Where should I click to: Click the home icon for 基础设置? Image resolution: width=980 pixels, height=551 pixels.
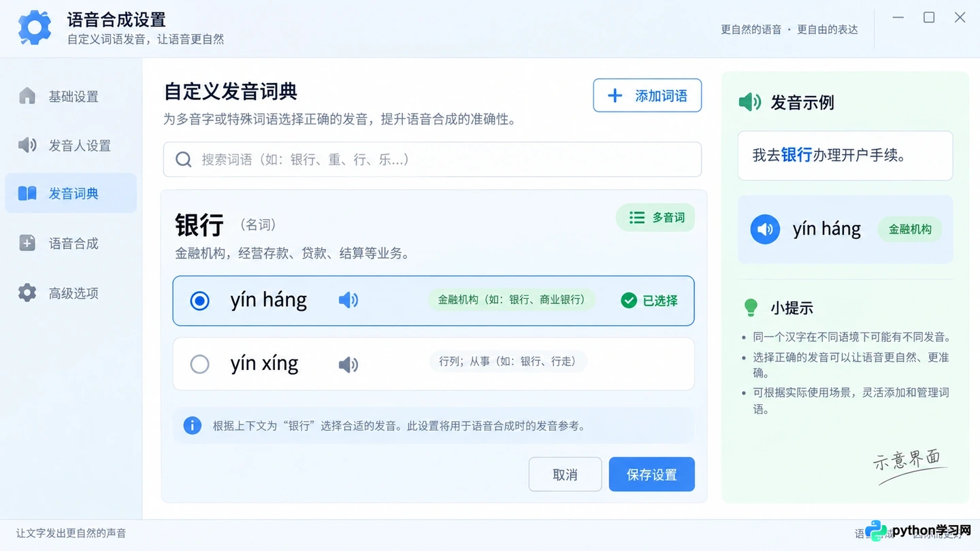tap(27, 96)
